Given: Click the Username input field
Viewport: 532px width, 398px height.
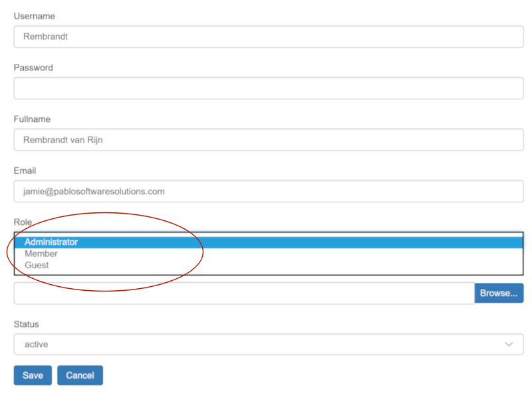Looking at the screenshot, I should (268, 37).
